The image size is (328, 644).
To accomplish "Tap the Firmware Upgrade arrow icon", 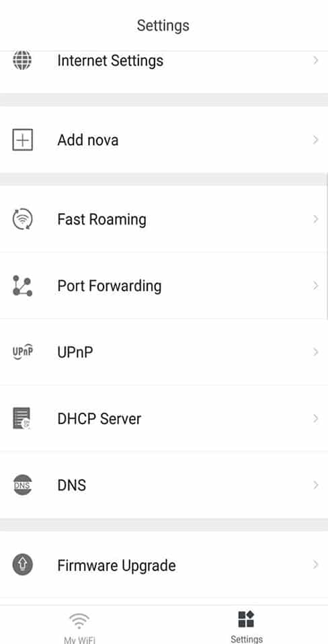I will tap(22, 565).
